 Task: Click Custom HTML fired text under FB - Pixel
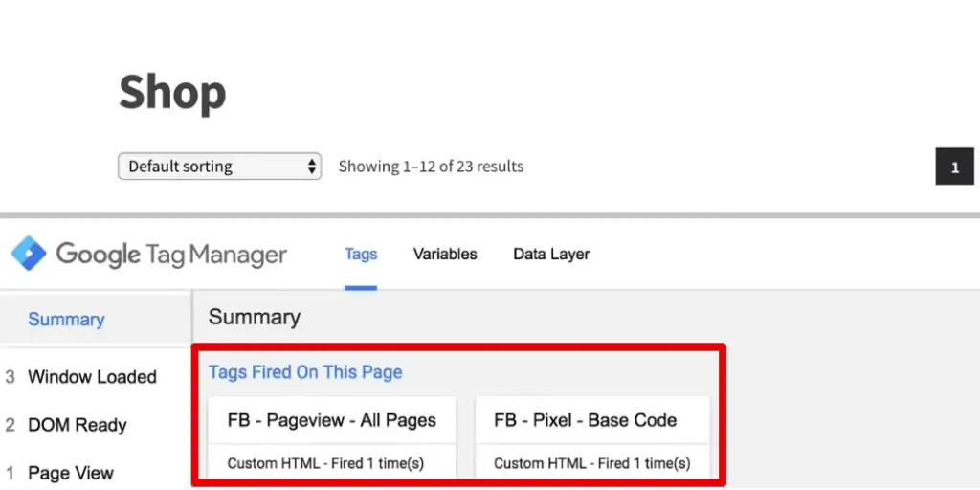[x=591, y=464]
